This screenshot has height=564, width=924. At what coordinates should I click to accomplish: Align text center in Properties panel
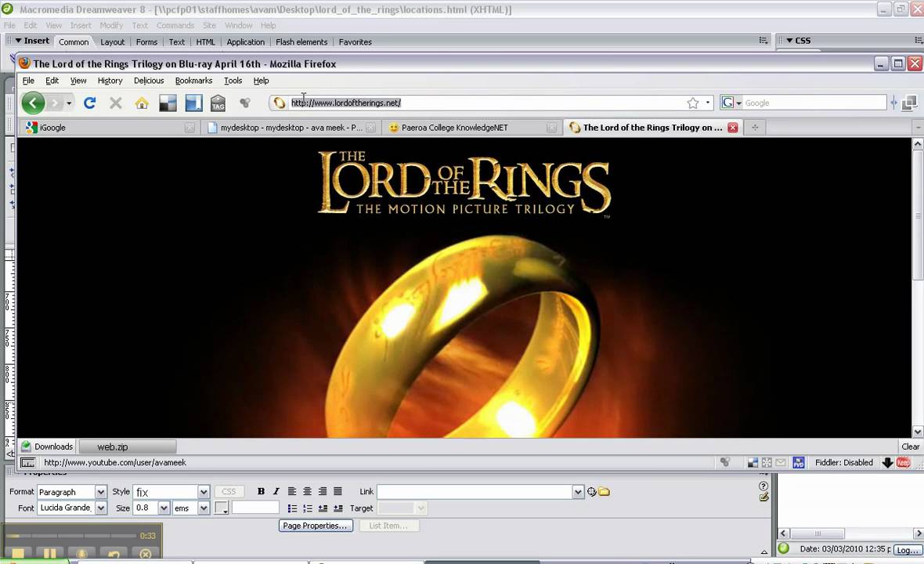click(307, 491)
